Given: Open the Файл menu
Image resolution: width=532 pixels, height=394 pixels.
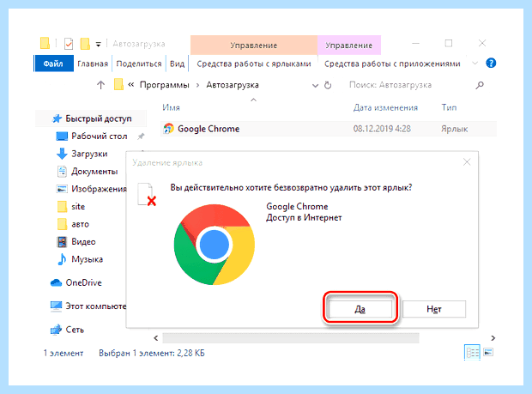Looking at the screenshot, I should click(53, 64).
